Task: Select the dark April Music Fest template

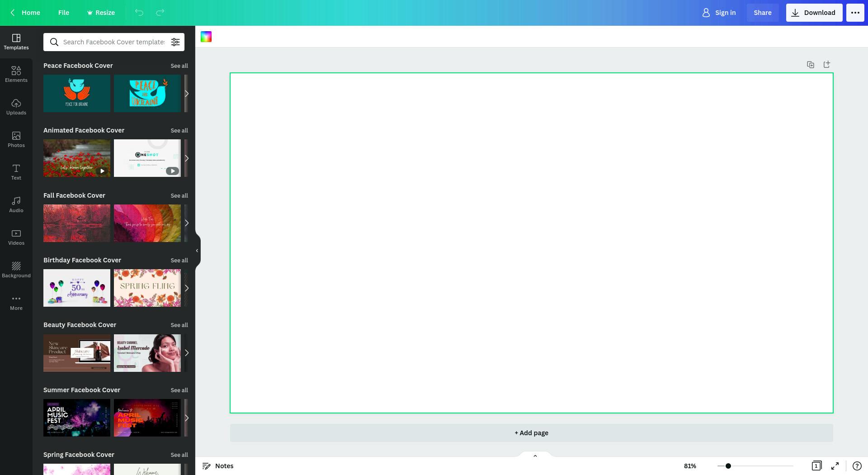Action: click(77, 418)
